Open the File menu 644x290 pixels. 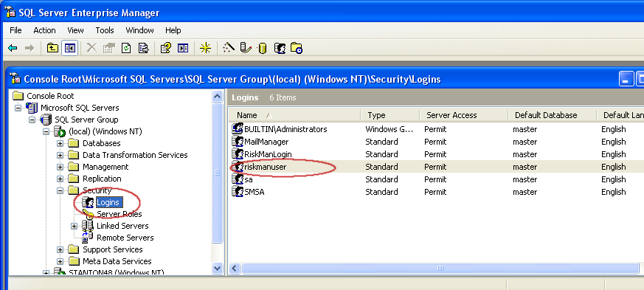pyautogui.click(x=15, y=30)
